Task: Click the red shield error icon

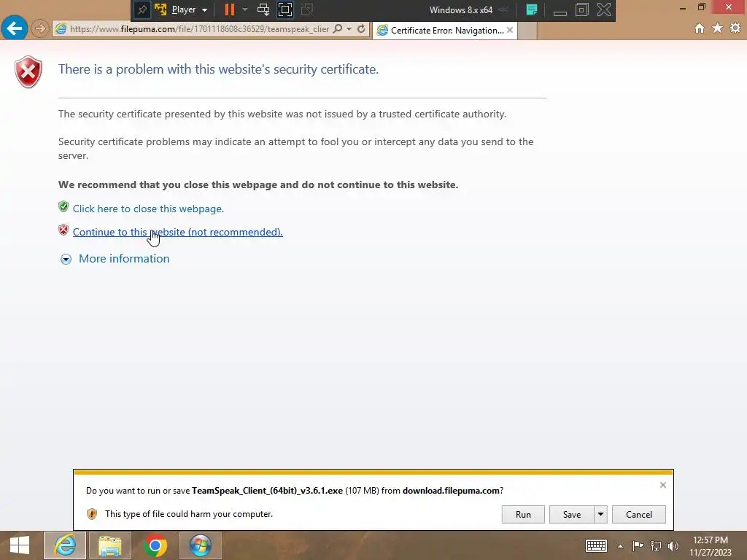Action: pos(28,72)
